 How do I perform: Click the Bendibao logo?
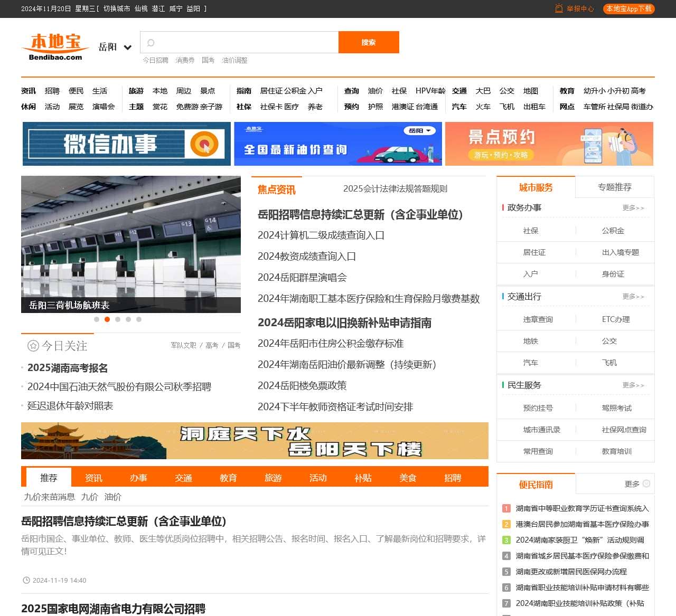pyautogui.click(x=55, y=47)
